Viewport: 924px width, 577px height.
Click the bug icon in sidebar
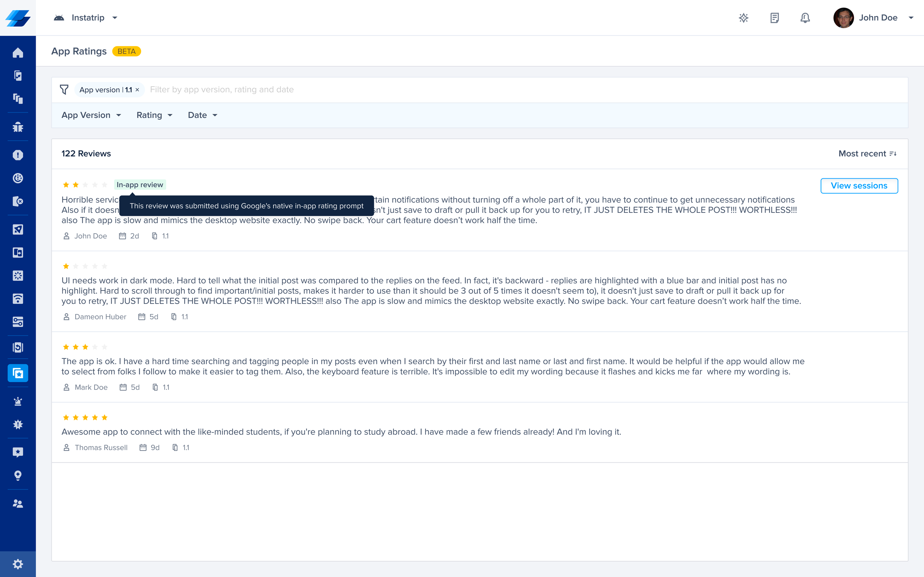point(17,127)
